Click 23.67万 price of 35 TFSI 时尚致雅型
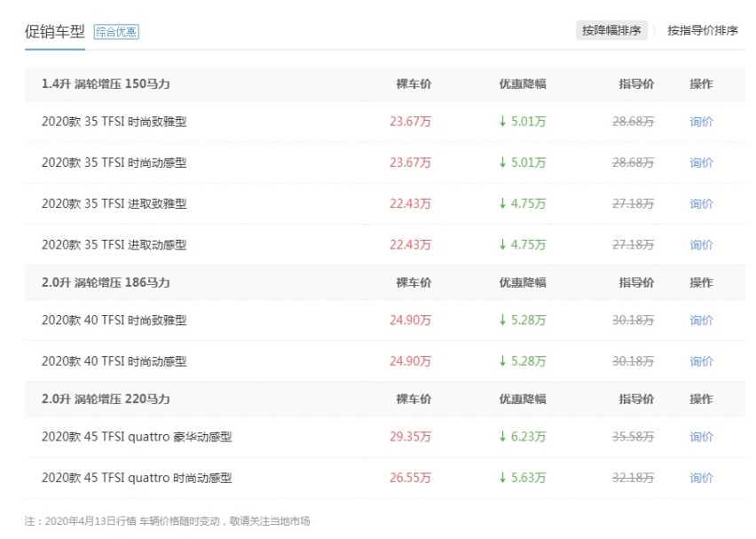 click(x=410, y=122)
